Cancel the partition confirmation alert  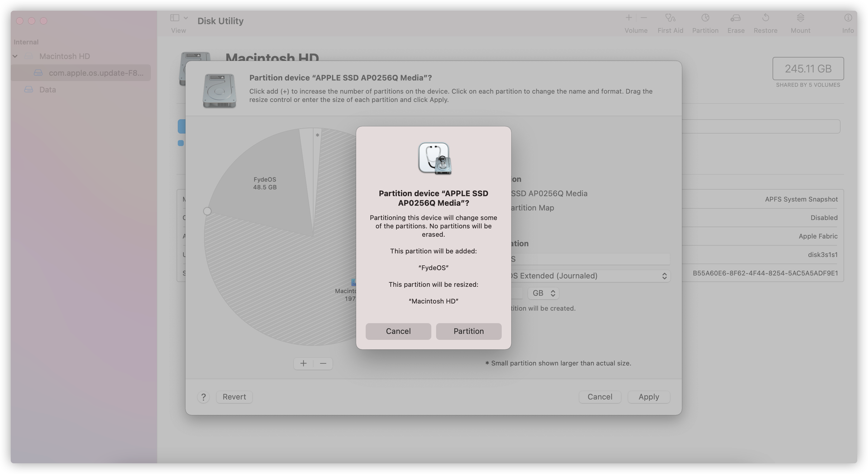click(x=398, y=331)
